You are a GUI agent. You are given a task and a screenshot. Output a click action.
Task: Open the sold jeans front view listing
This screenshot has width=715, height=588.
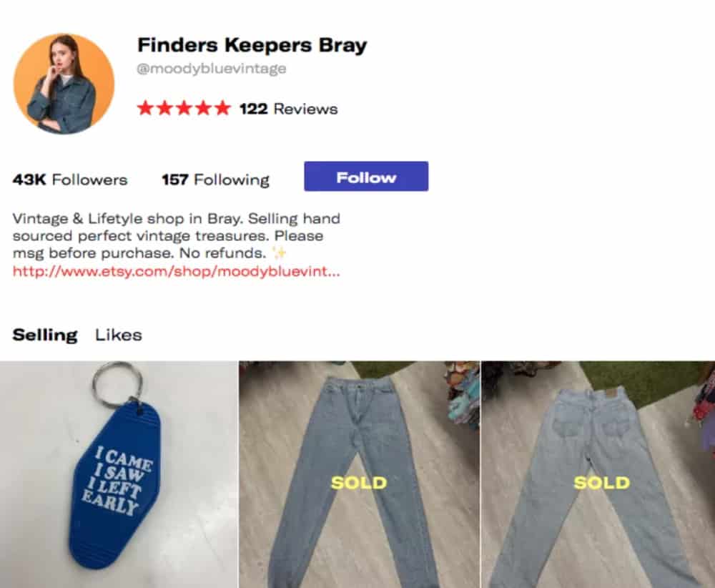coord(360,474)
